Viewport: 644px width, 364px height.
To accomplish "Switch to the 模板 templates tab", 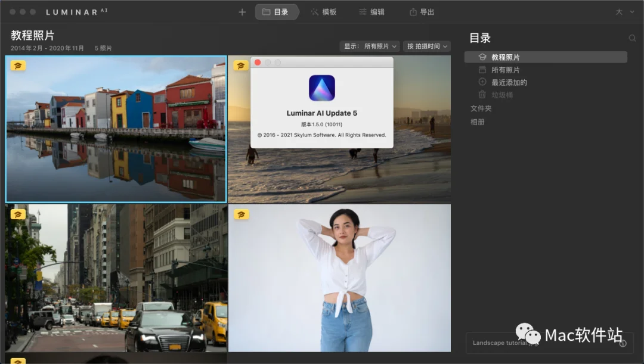I will (x=324, y=12).
